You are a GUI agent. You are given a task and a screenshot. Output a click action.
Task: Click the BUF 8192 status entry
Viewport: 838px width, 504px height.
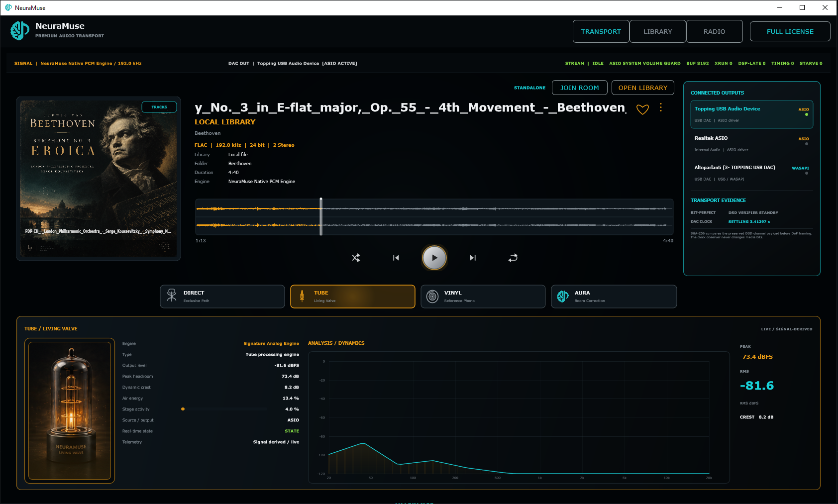click(x=698, y=64)
